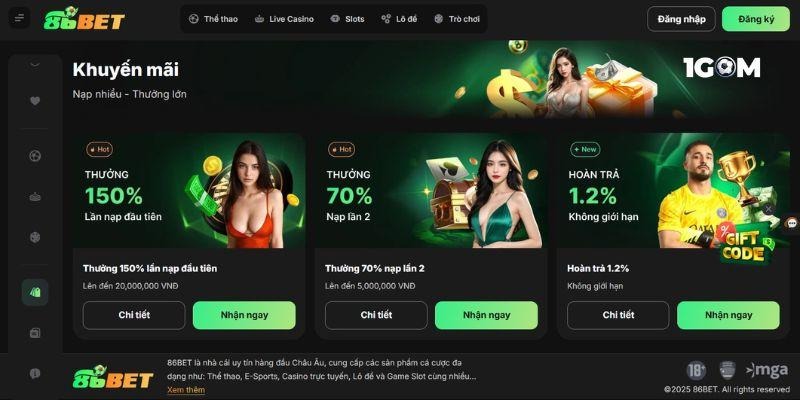The height and width of the screenshot is (400, 800).
Task: Click the Đăng nhập button
Action: [681, 19]
